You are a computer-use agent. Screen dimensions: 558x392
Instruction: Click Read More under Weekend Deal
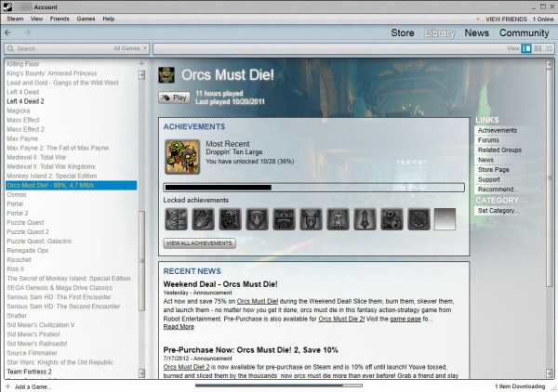coord(179,327)
